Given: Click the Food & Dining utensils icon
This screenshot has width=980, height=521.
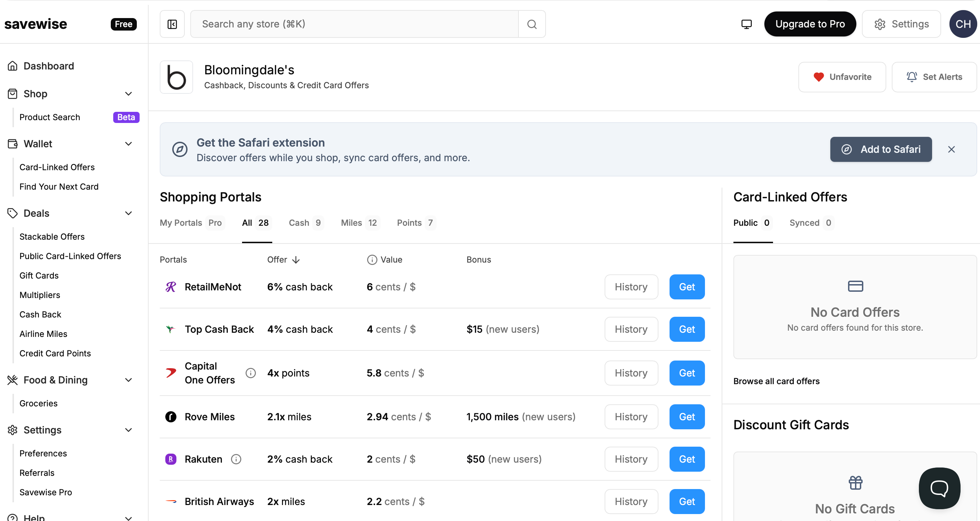Looking at the screenshot, I should pyautogui.click(x=13, y=380).
